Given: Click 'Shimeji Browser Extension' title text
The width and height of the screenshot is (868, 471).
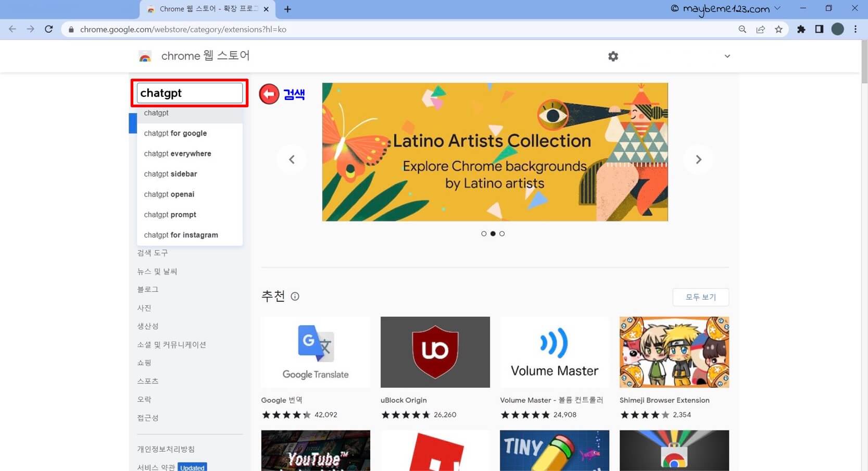Looking at the screenshot, I should [664, 400].
